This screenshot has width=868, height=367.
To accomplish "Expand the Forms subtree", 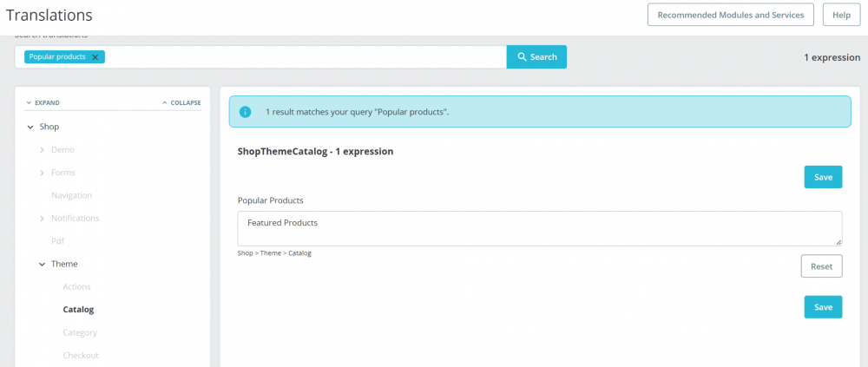I will tap(42, 173).
